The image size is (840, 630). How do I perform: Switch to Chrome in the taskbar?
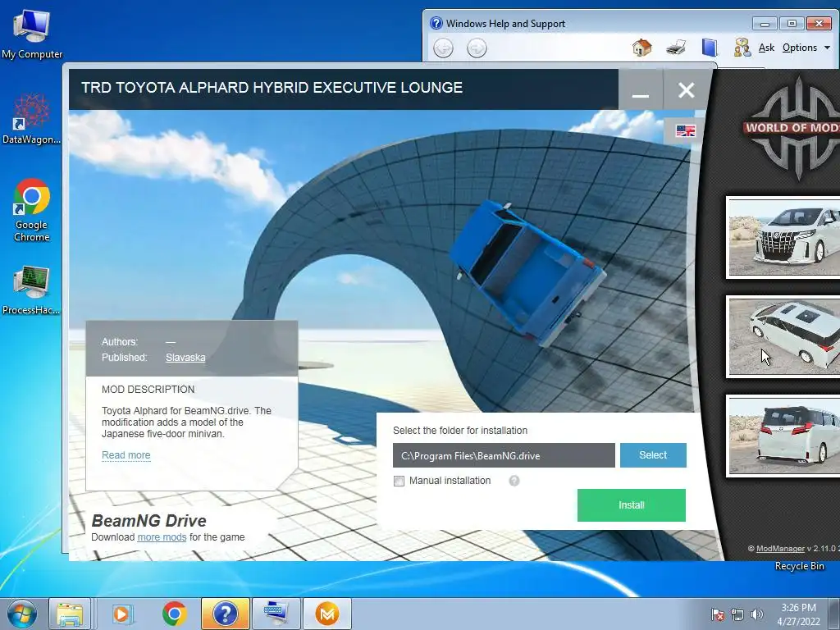[x=174, y=614]
